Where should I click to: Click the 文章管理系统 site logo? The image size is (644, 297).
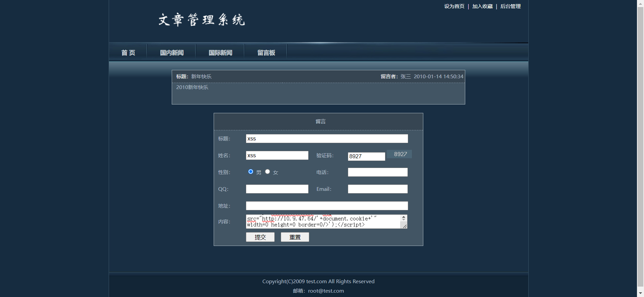point(202,20)
